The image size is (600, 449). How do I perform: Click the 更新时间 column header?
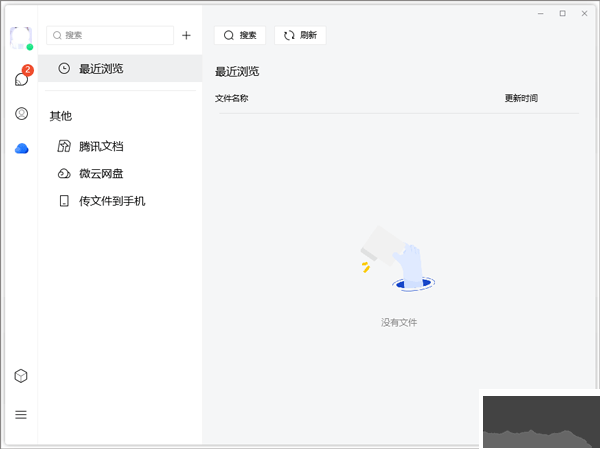click(x=521, y=98)
